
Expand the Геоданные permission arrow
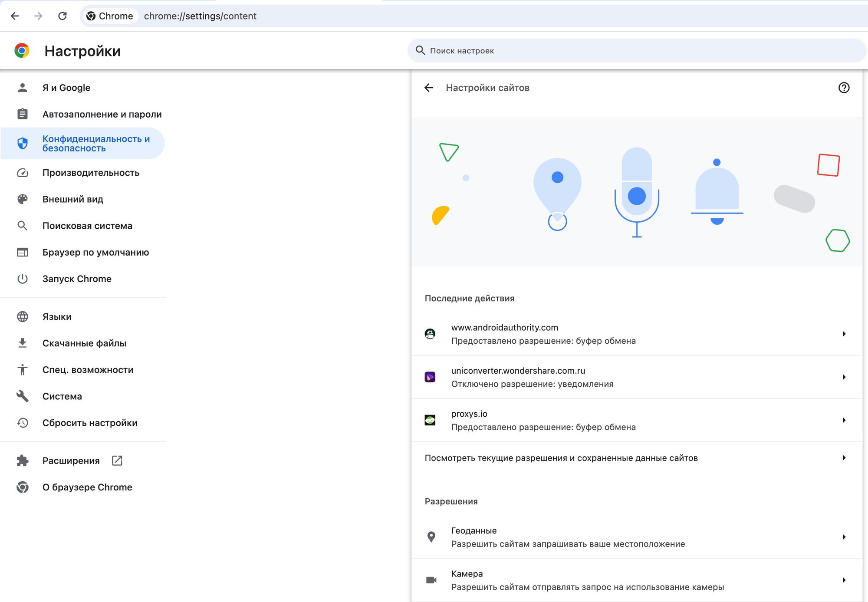coord(844,537)
